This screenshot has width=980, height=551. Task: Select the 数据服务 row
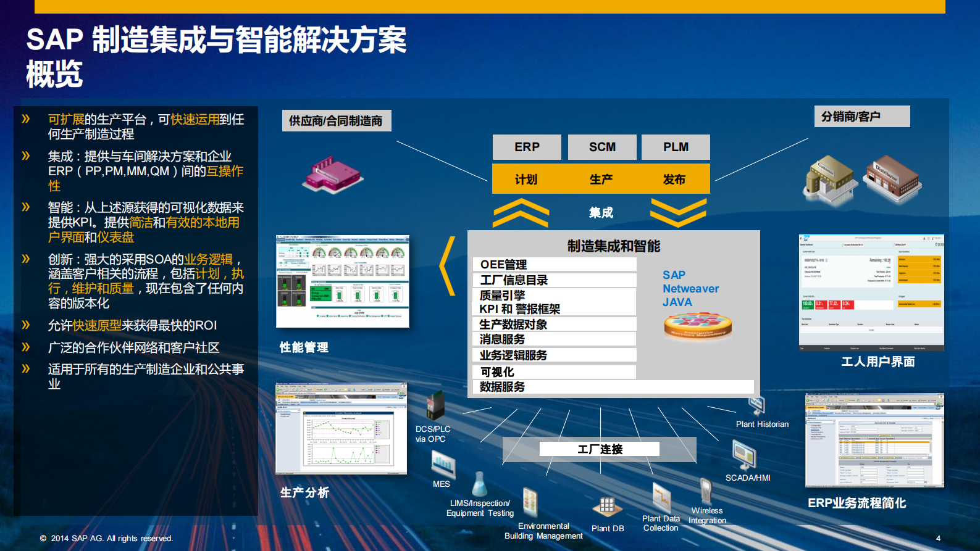point(613,387)
